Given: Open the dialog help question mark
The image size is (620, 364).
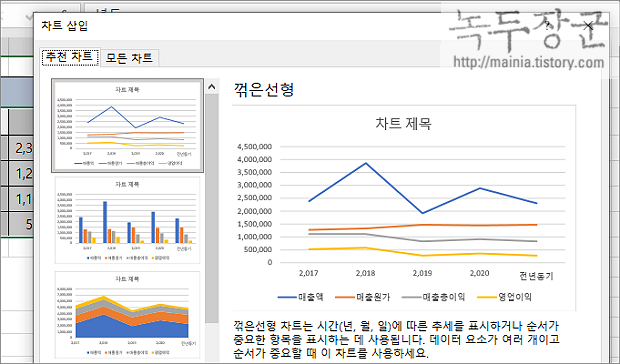Looking at the screenshot, I should [x=547, y=26].
